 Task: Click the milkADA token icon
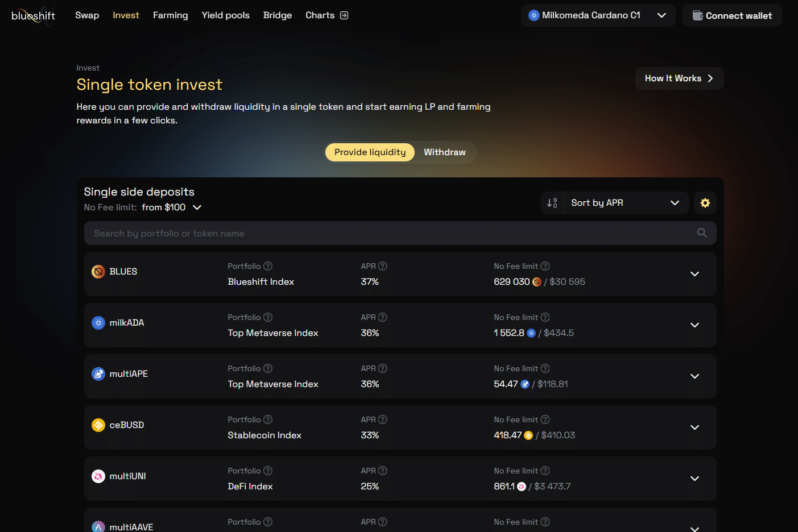98,323
